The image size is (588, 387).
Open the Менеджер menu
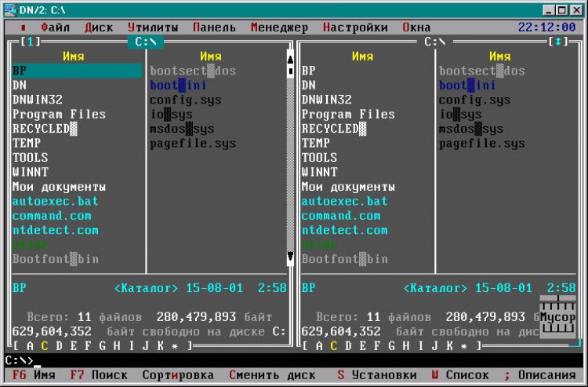click(x=279, y=27)
